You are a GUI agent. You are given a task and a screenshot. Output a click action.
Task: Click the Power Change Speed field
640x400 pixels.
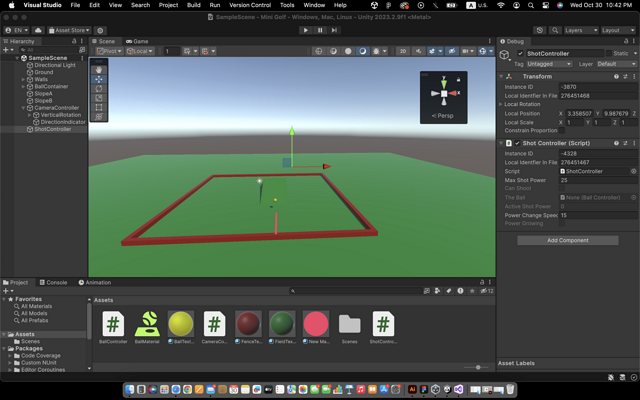pyautogui.click(x=598, y=215)
